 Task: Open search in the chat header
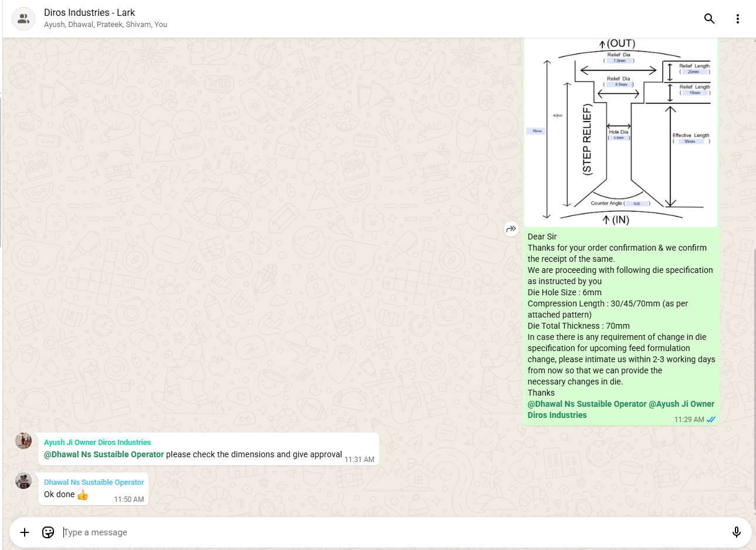coord(709,19)
